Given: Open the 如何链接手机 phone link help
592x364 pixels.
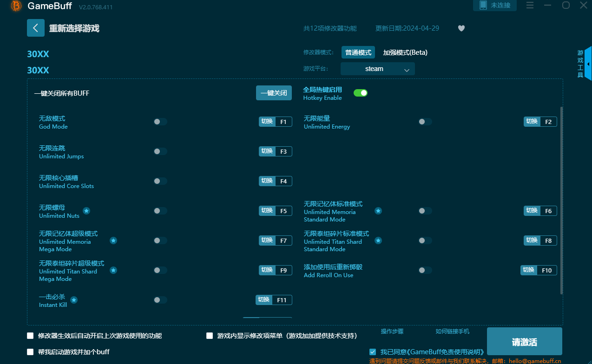Looking at the screenshot, I should pos(453,331).
